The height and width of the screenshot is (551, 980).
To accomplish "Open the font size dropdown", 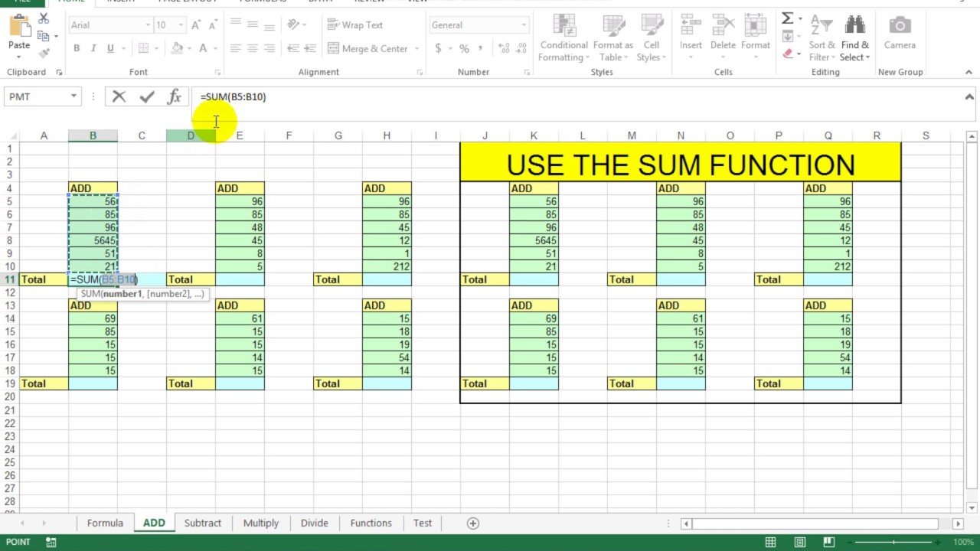I will click(x=181, y=25).
